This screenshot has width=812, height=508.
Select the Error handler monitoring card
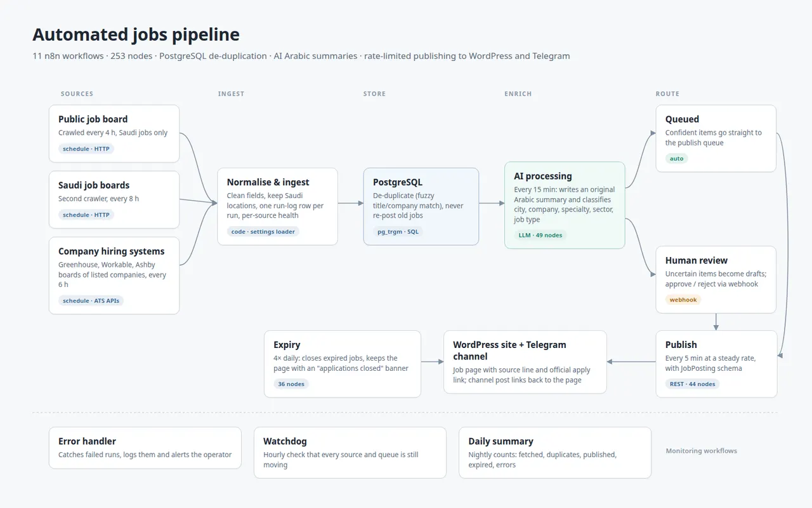(145, 448)
